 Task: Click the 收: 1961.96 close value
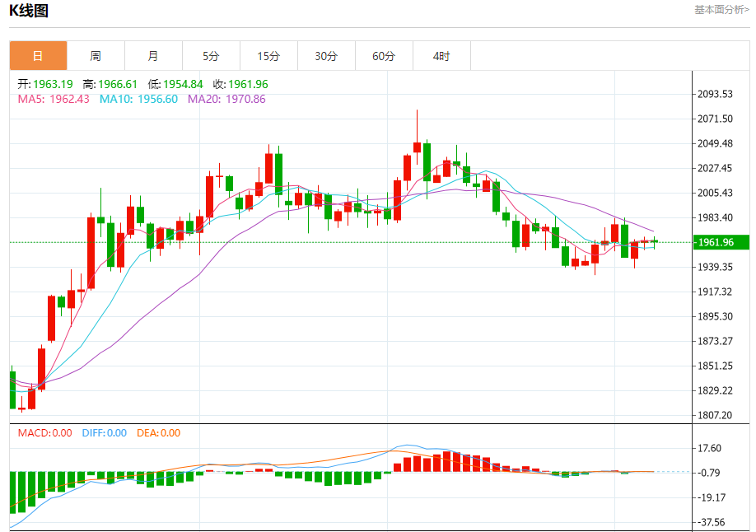click(240, 84)
